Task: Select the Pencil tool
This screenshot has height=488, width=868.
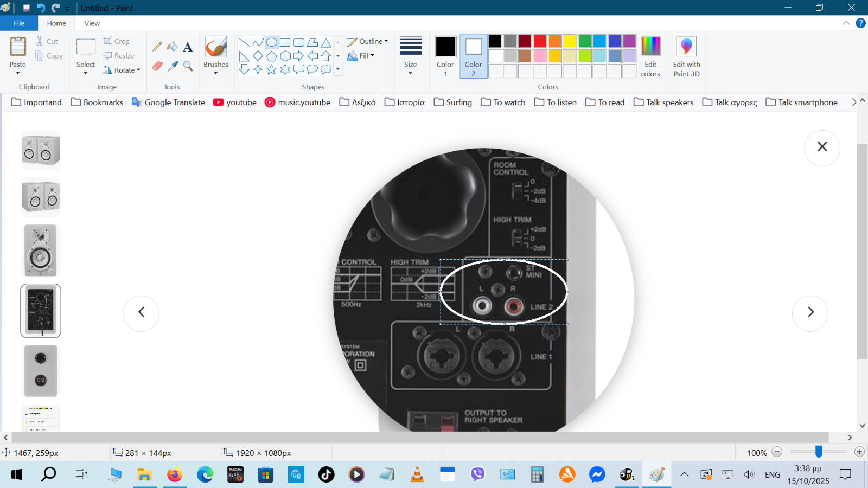Action: [157, 47]
